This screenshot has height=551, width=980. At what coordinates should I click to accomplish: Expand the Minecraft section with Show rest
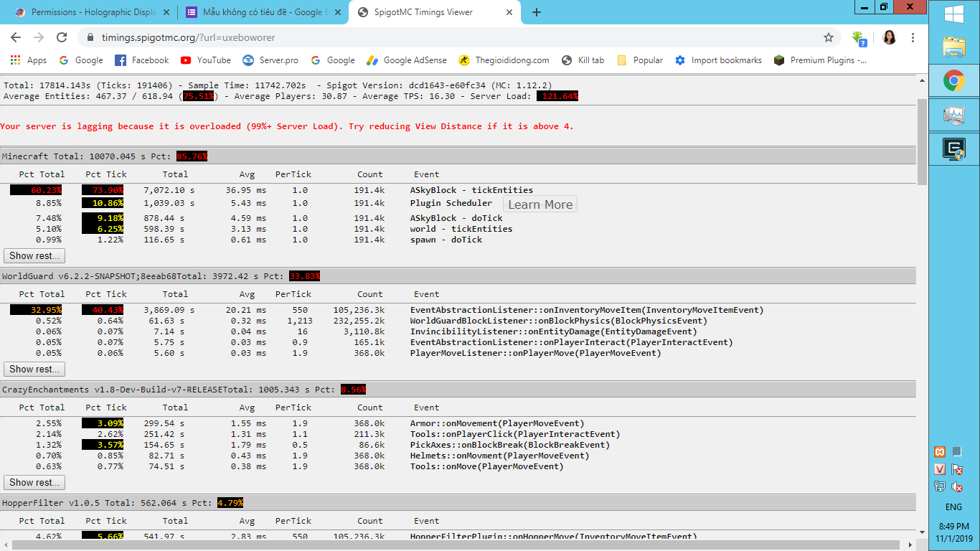(x=34, y=255)
